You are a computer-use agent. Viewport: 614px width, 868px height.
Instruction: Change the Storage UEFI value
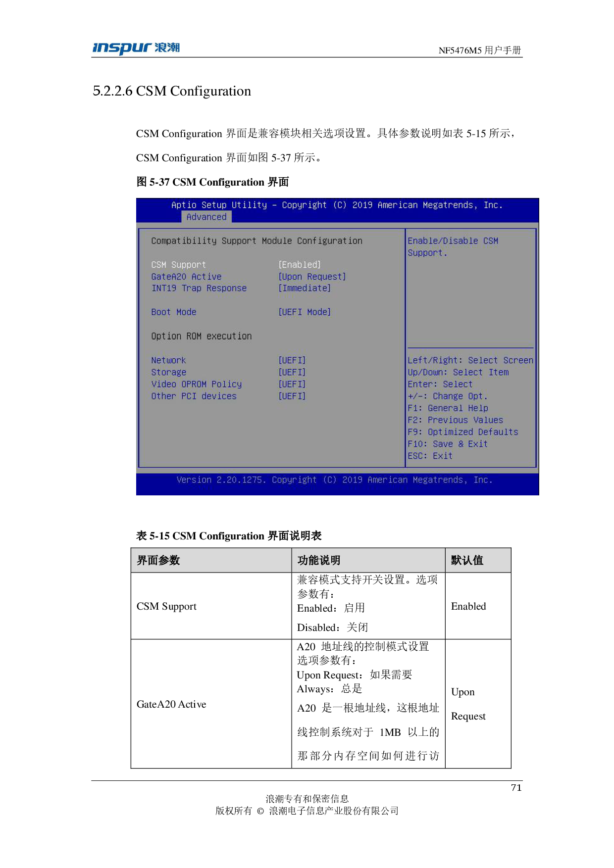click(292, 372)
